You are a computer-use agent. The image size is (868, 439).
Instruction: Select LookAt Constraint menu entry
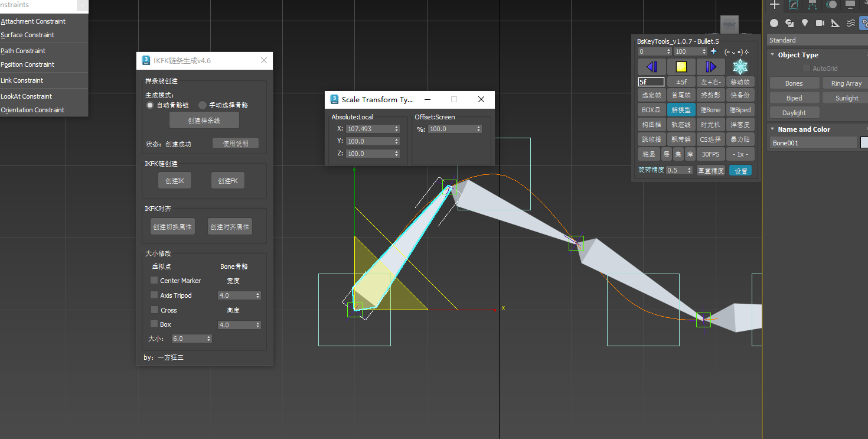point(27,96)
